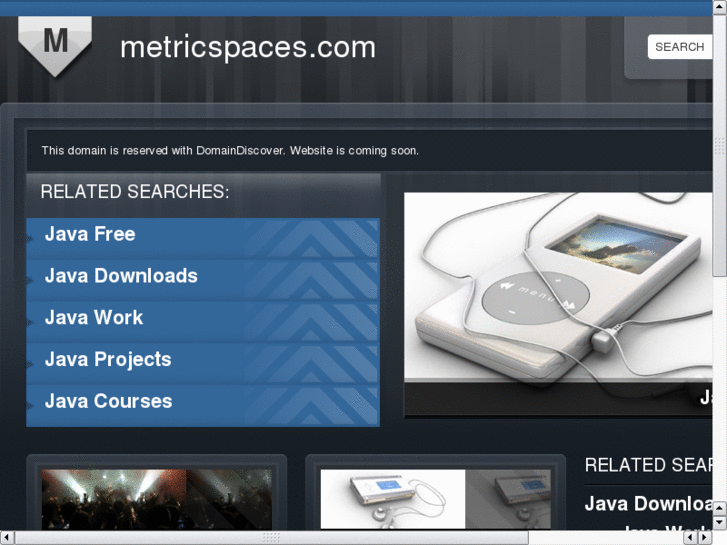Screen dimensions: 727x545
Task: Open the Java Free related search
Action: pyautogui.click(x=203, y=238)
